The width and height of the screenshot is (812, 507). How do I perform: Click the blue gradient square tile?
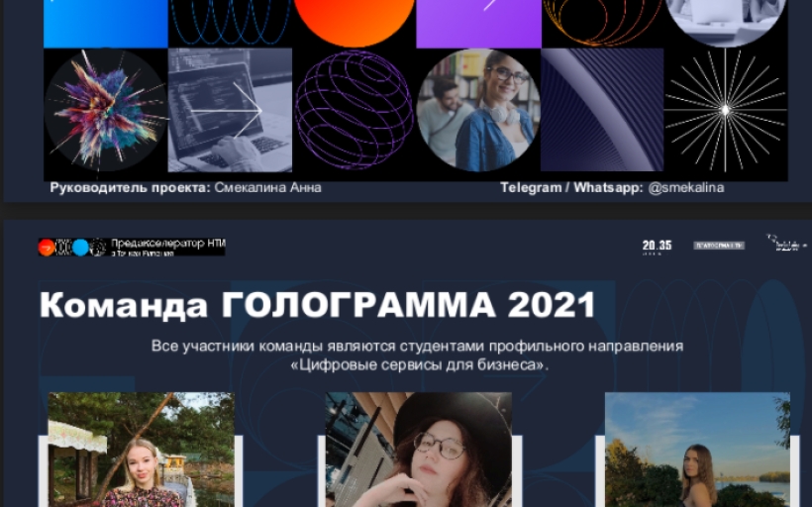click(x=106, y=24)
